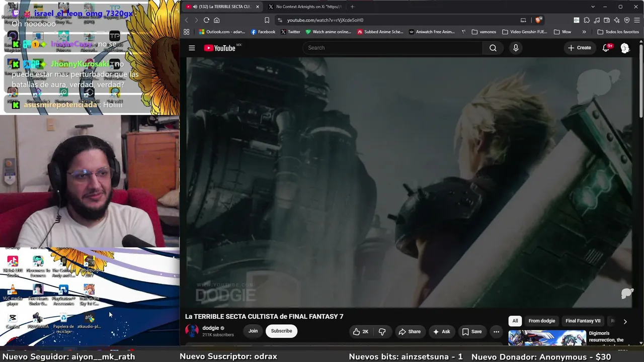
Task: Open Papelera de reciclaje on the desktop
Action: (x=63, y=323)
